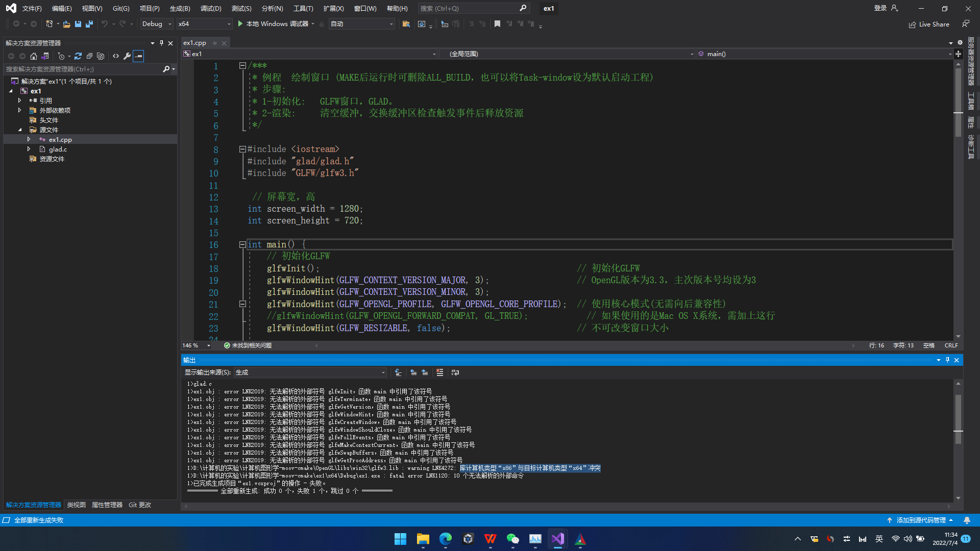Click 添加到源代码管理 in status bar
This screenshot has width=980, height=551.
[920, 520]
